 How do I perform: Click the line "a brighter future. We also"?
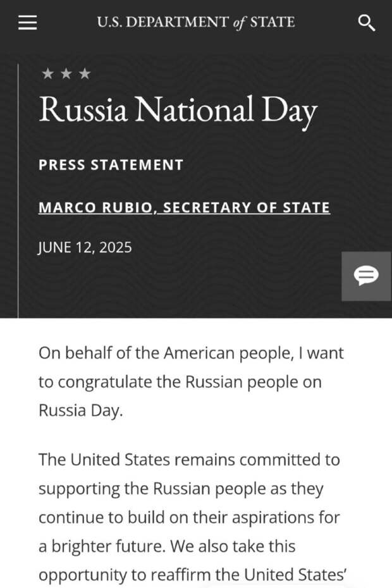(167, 546)
